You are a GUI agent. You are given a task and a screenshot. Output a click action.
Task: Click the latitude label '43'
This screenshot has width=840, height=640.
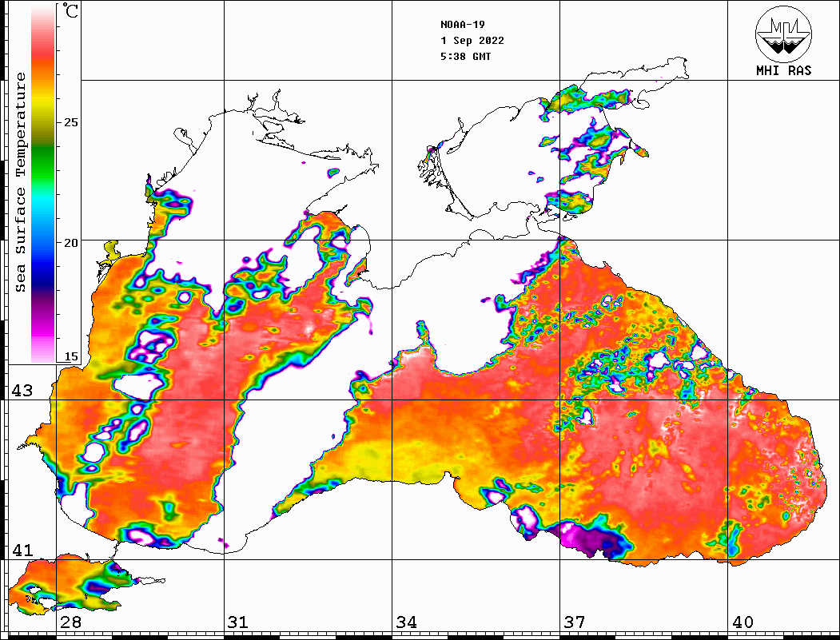coord(22,391)
